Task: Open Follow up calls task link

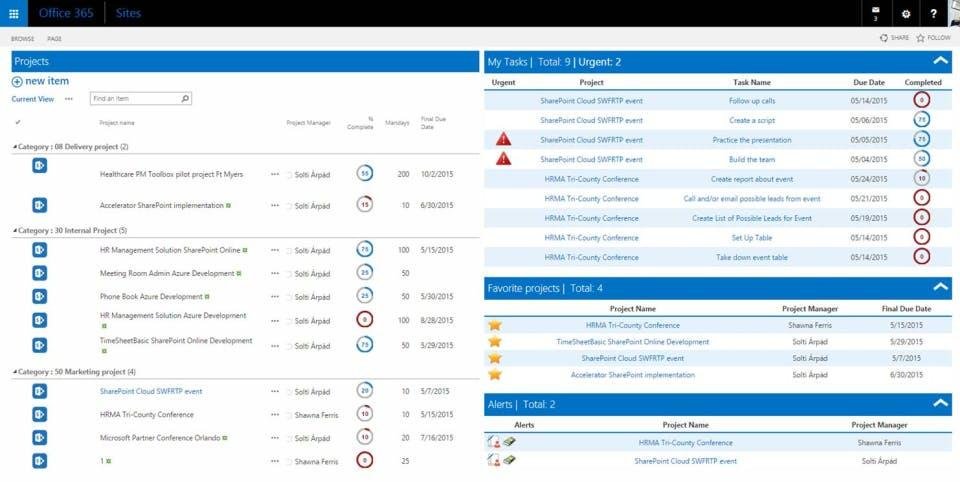Action: 752,100
